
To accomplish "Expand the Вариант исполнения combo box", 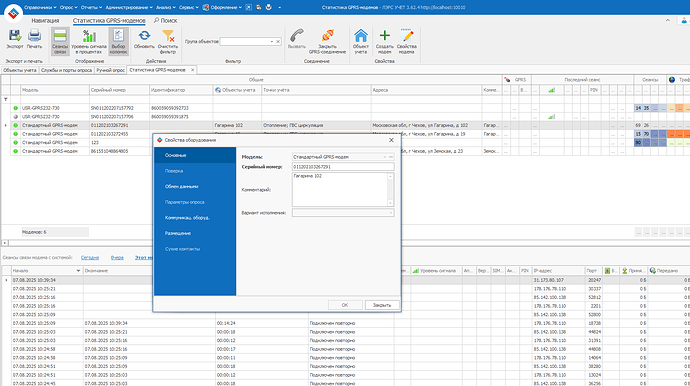I will pos(390,213).
